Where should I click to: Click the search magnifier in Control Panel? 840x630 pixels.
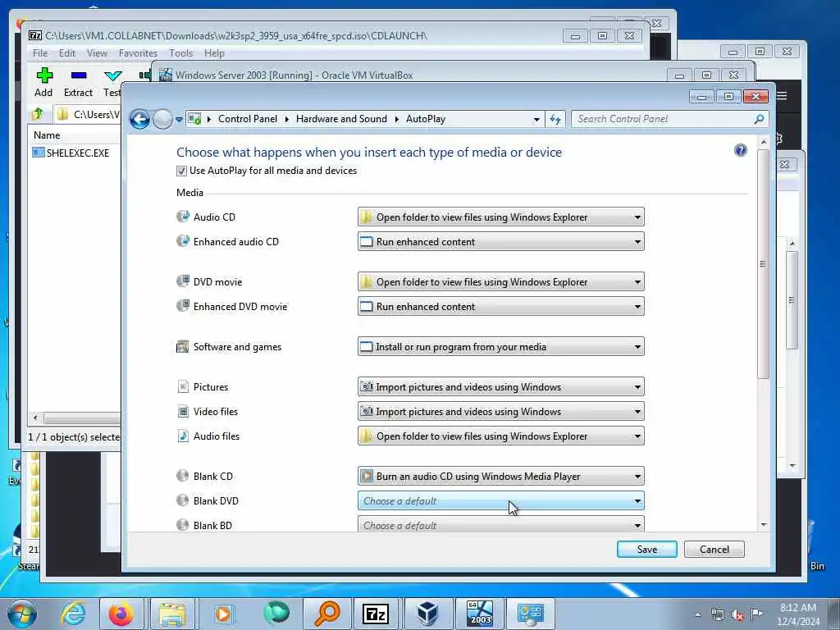tap(759, 119)
